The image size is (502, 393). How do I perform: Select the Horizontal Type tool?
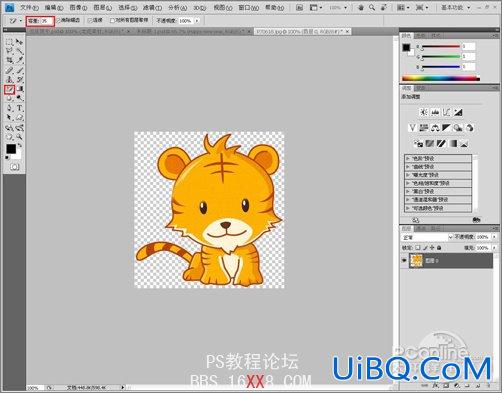[20, 108]
